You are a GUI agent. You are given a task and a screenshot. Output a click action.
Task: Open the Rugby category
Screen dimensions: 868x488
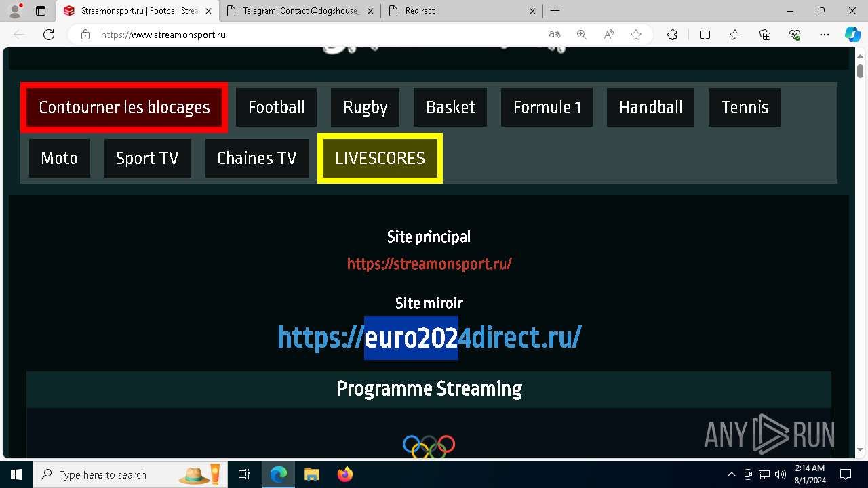[366, 107]
